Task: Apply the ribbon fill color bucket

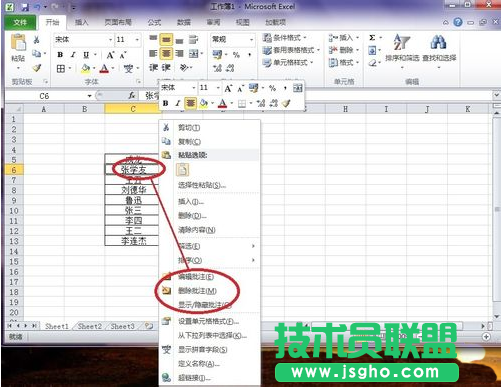Action: coord(85,69)
